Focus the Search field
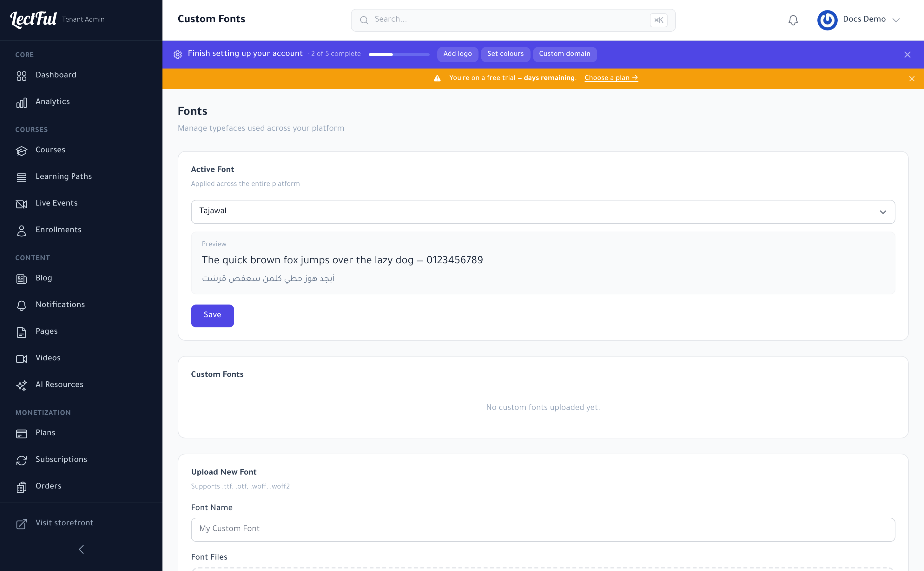The height and width of the screenshot is (571, 924). pyautogui.click(x=513, y=20)
